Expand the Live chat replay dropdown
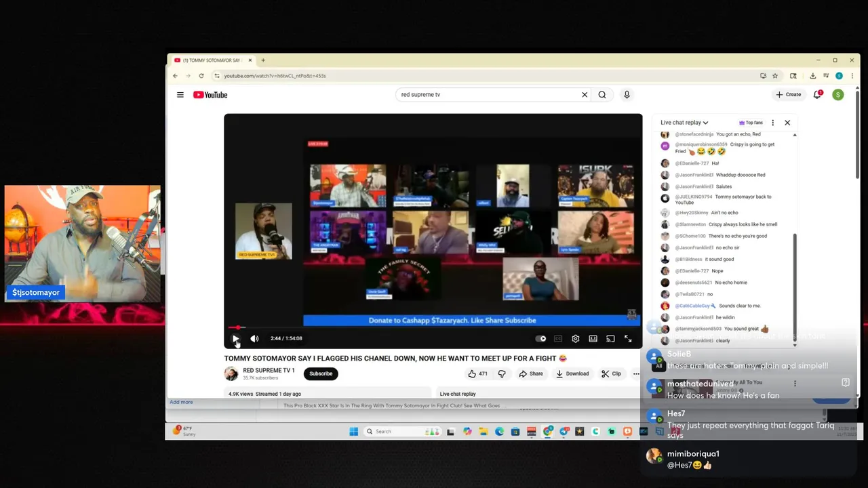 [684, 123]
